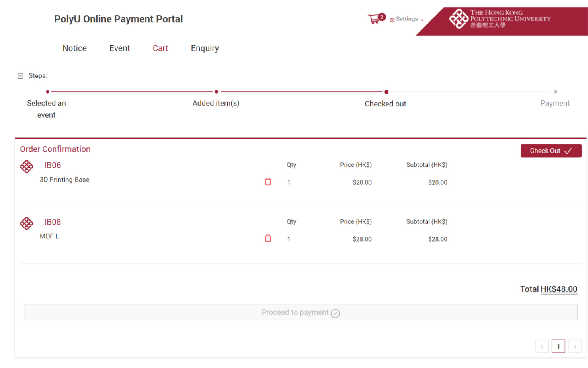
Task: Click the checkmark icon inside Check Out
Action: [568, 151]
